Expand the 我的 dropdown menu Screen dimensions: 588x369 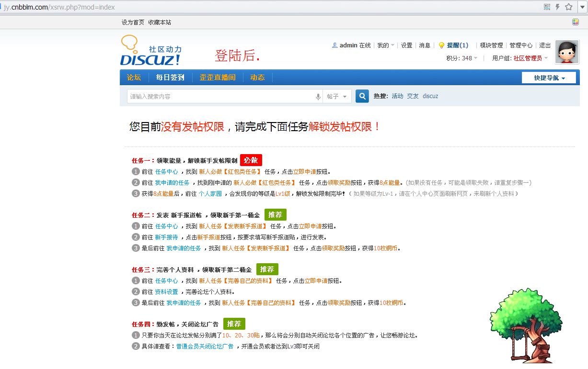point(386,45)
